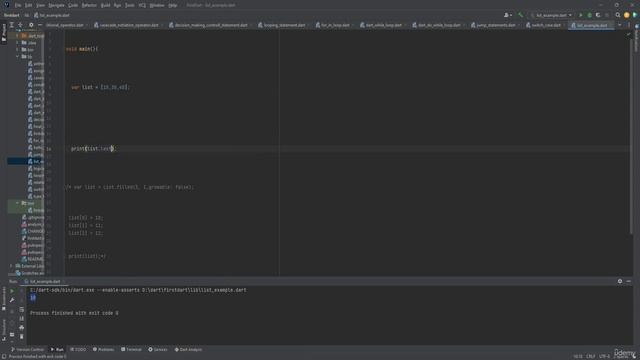
Task: Collapse the lib folder in project tree
Action: click(18, 56)
